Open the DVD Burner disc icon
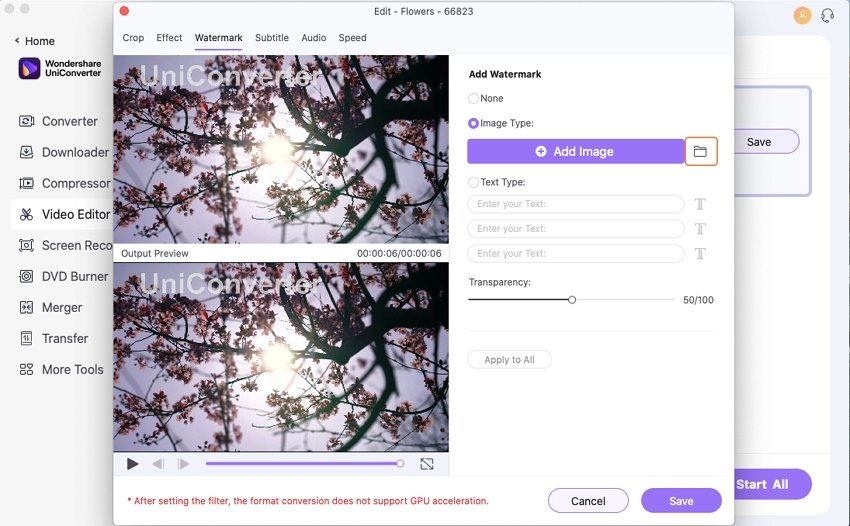This screenshot has width=850, height=526. (26, 276)
